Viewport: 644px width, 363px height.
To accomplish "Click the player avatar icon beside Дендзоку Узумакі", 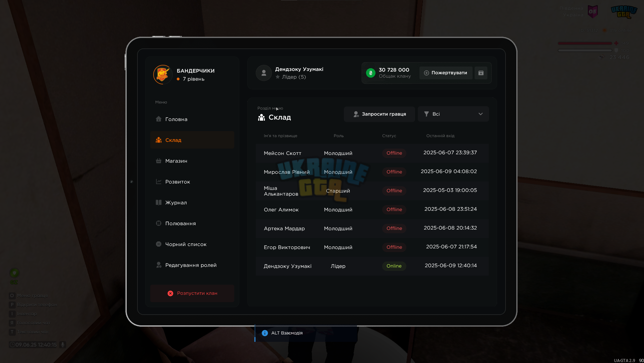I will coord(264,73).
